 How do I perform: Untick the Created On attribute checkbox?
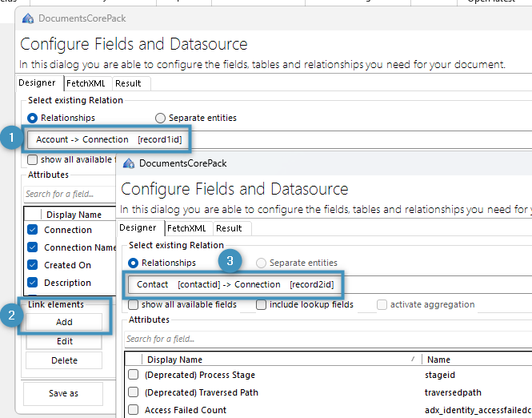[x=33, y=265]
